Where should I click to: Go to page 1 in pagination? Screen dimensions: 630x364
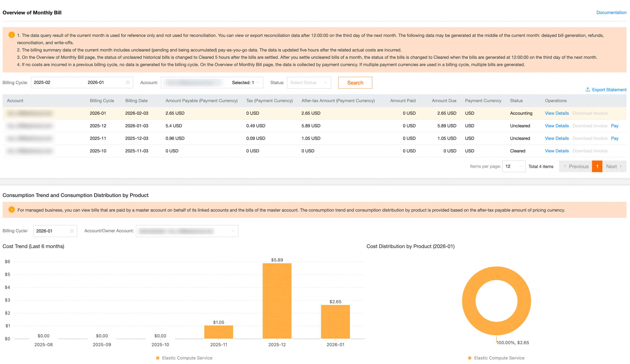tap(597, 166)
